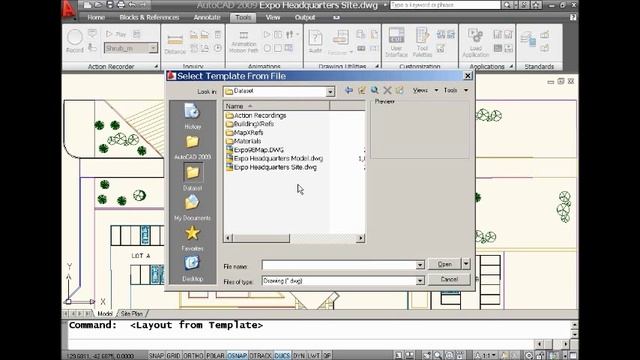Select Expo Headquarters Model.dwg file

pos(274,158)
